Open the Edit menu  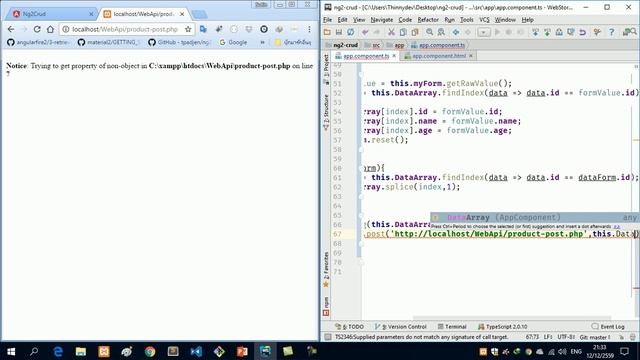(x=342, y=20)
